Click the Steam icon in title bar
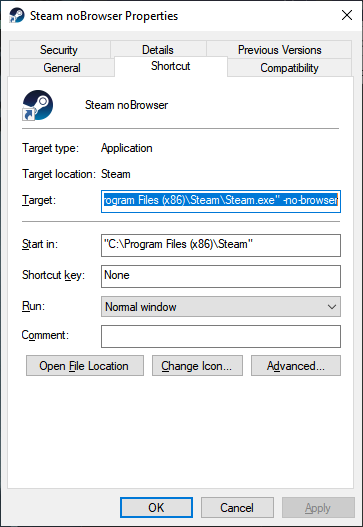This screenshot has height=527, width=363. pos(16,15)
